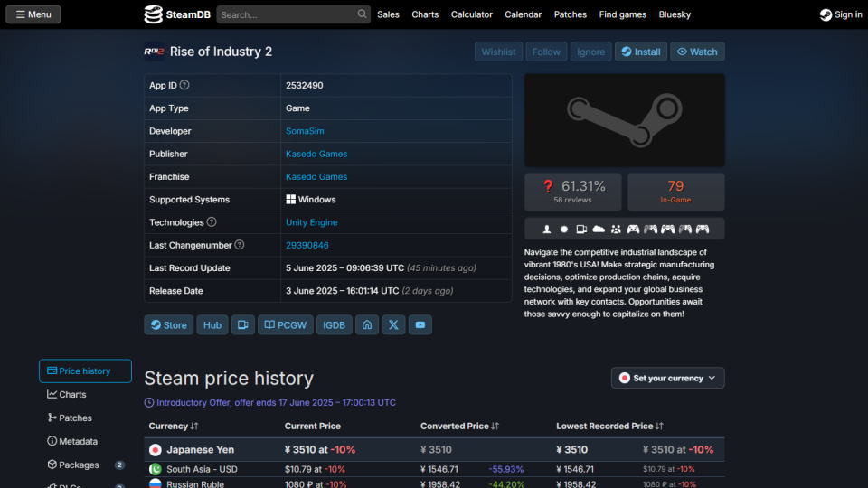
Task: Toggle the Follow button
Action: point(546,52)
